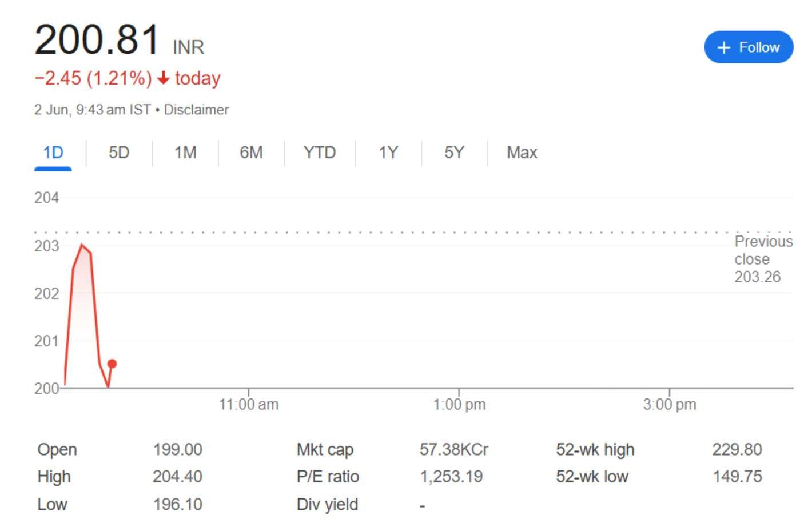This screenshot has height=531, width=812.
Task: Switch to the 1Y chart range
Action: tap(387, 153)
